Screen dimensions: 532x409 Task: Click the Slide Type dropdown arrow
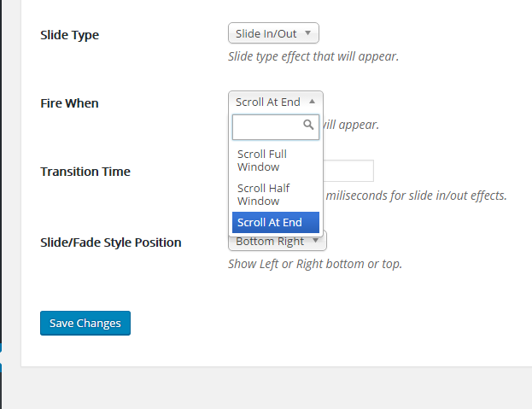pos(307,34)
